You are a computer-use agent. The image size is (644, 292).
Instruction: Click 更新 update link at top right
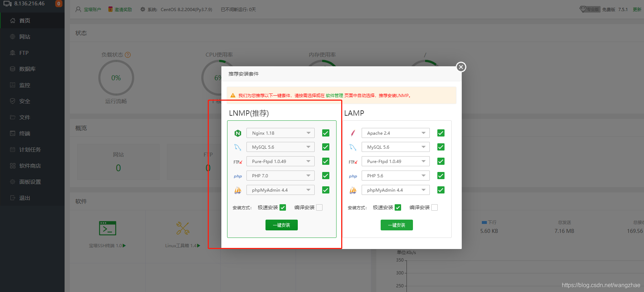[x=637, y=9]
